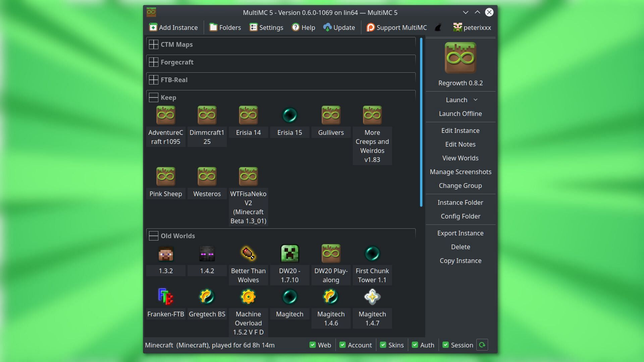The height and width of the screenshot is (362, 644).
Task: Select the Machine Overload instance icon
Action: pyautogui.click(x=248, y=297)
